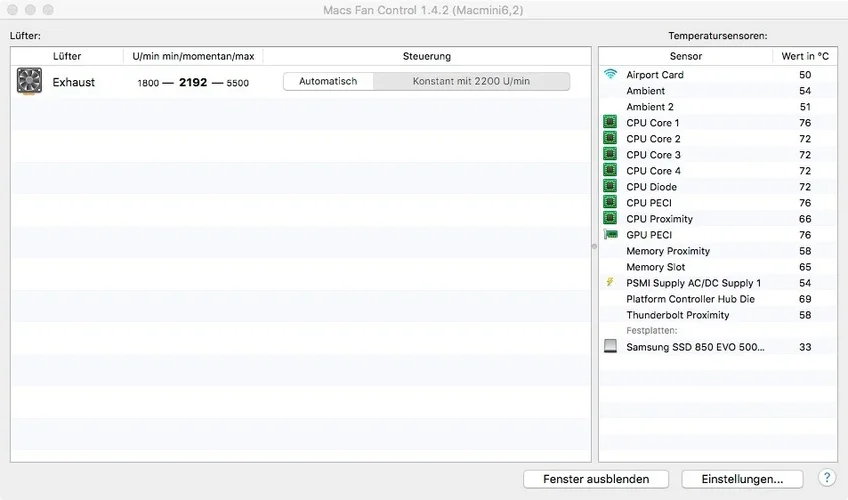
Task: Click Fenster ausblenden button
Action: [596, 479]
